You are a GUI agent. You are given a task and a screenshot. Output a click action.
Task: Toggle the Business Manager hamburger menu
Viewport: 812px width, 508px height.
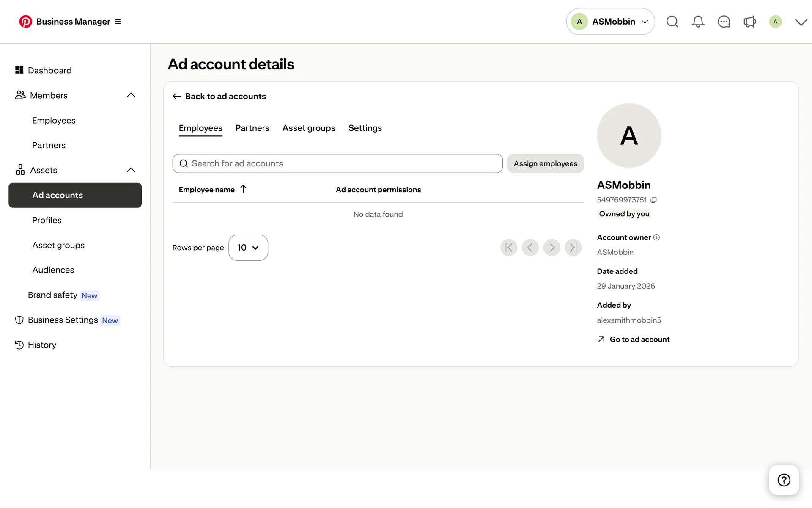pyautogui.click(x=118, y=22)
